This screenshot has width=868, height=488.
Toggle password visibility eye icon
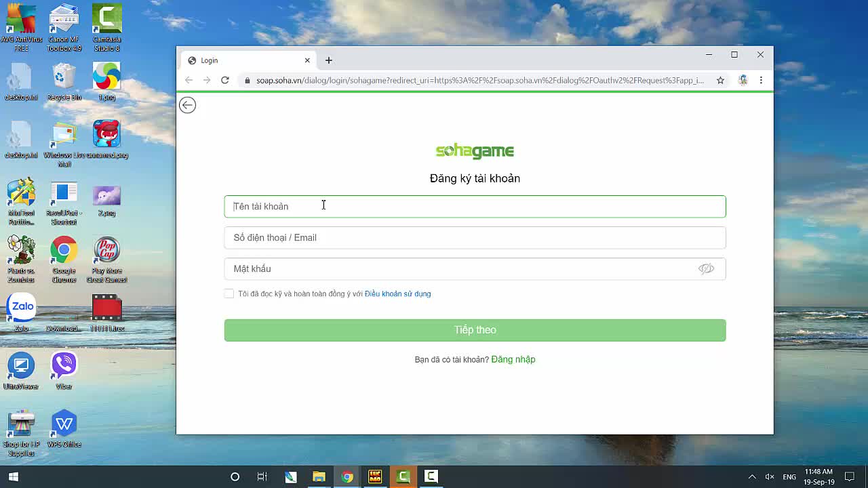706,269
